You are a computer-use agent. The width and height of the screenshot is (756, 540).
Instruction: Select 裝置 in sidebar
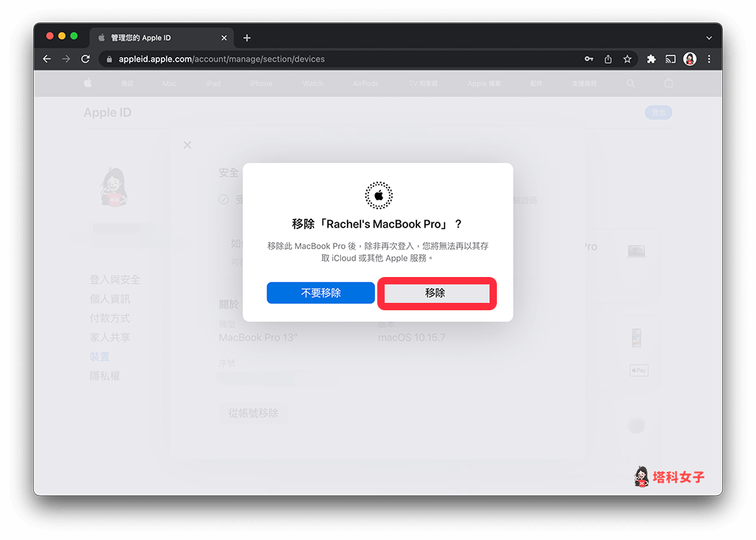click(x=100, y=357)
